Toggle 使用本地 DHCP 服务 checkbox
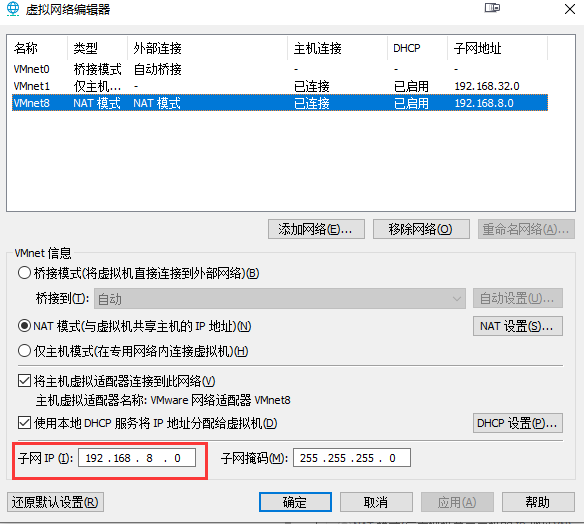This screenshot has height=524, width=584. (x=24, y=423)
